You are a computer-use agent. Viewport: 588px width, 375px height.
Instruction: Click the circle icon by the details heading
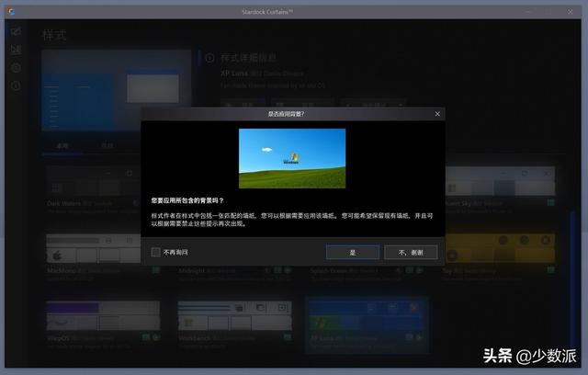tap(210, 58)
